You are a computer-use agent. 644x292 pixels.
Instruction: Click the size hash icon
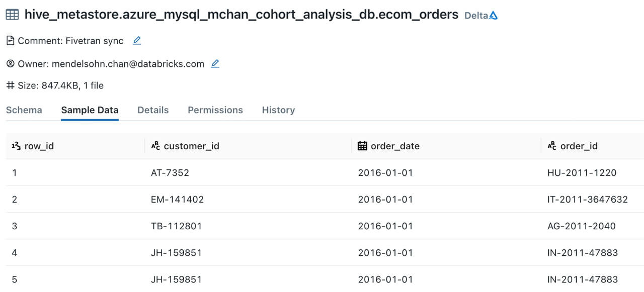click(x=10, y=85)
